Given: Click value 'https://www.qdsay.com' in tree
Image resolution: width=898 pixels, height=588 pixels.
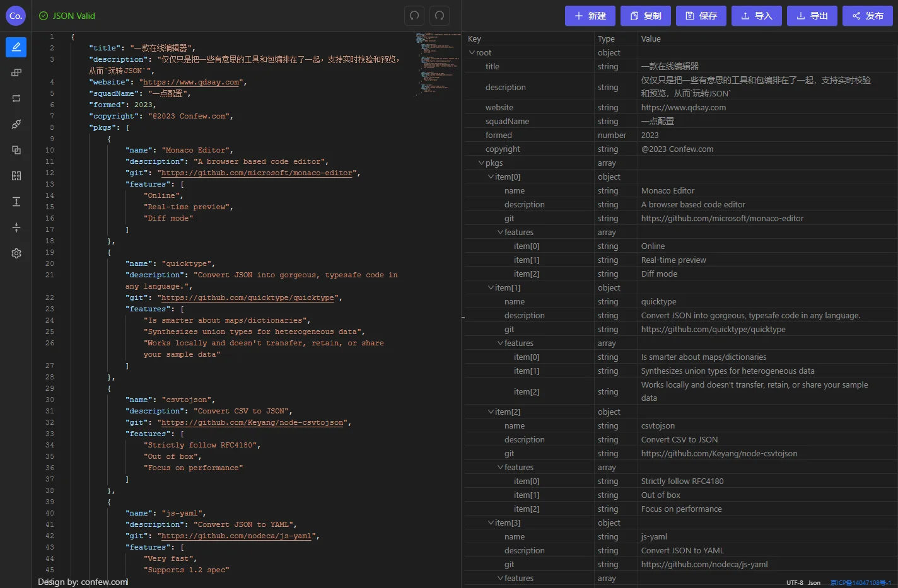Looking at the screenshot, I should [x=684, y=107].
